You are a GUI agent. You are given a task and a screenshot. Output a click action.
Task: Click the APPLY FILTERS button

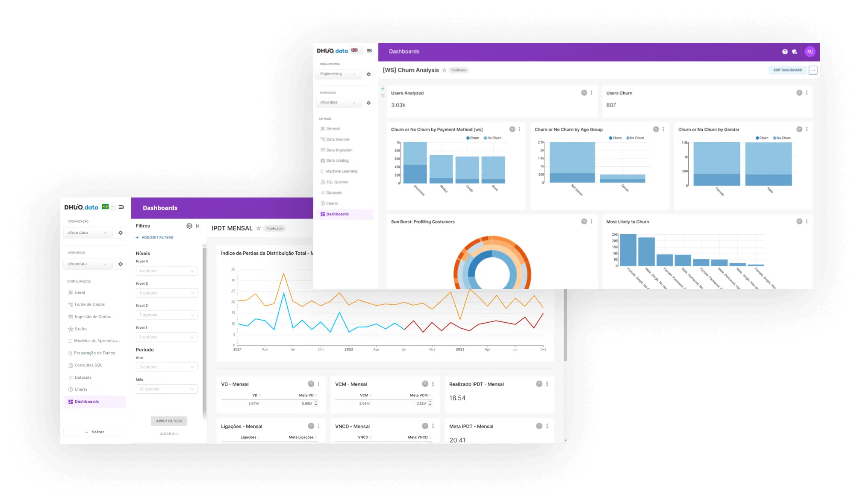(x=169, y=421)
